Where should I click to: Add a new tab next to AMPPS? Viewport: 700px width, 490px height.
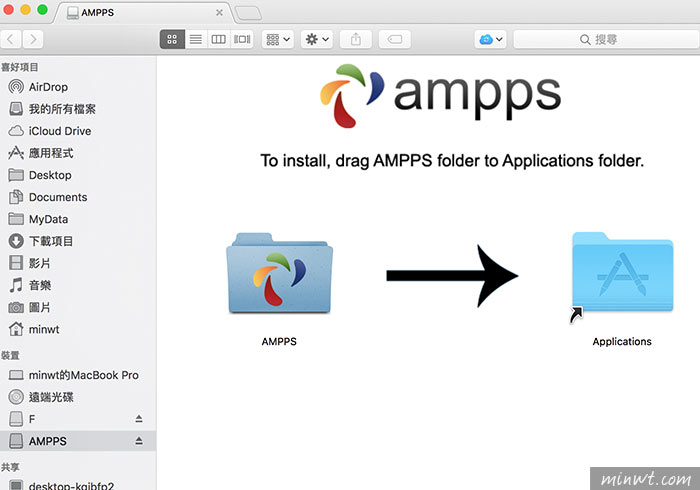(248, 13)
